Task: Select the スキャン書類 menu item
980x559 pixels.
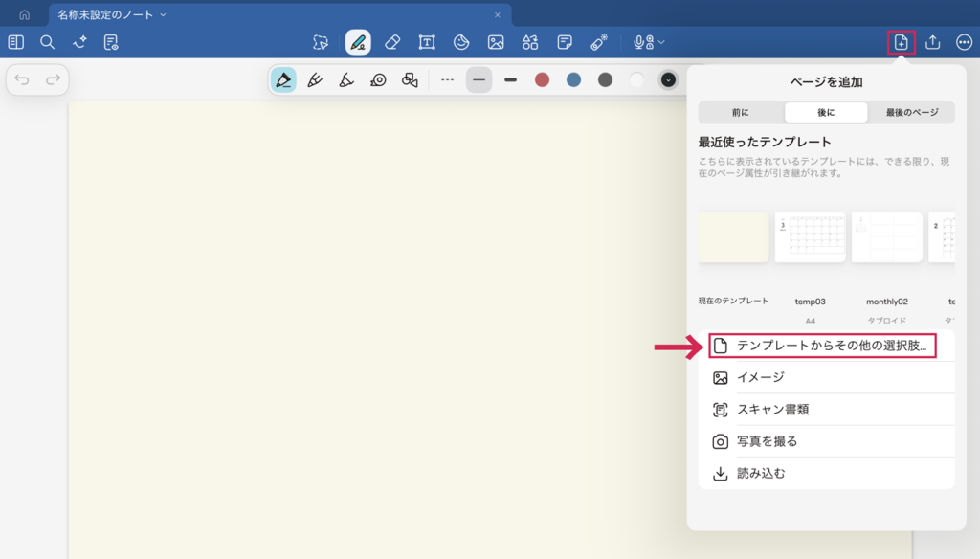Action: click(772, 410)
